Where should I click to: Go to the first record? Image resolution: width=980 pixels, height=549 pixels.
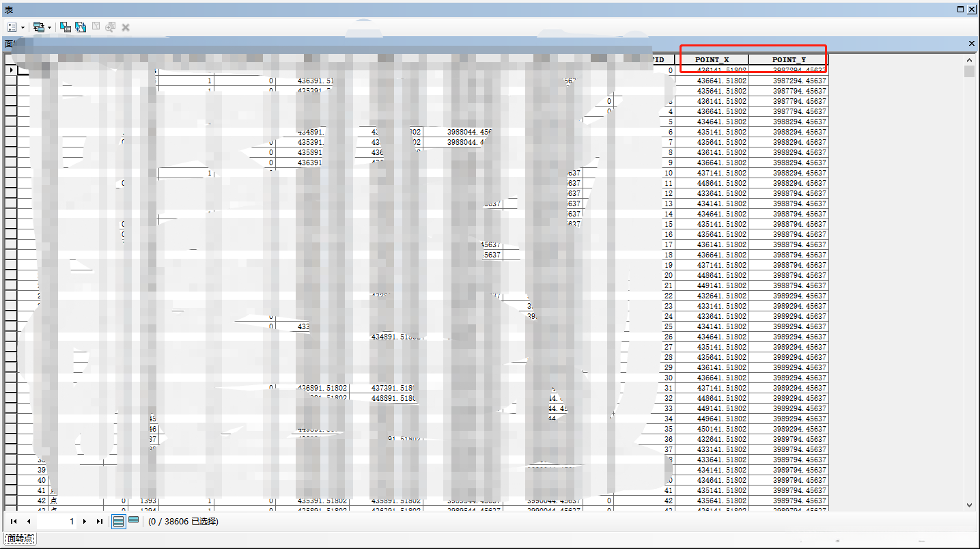tap(14, 521)
